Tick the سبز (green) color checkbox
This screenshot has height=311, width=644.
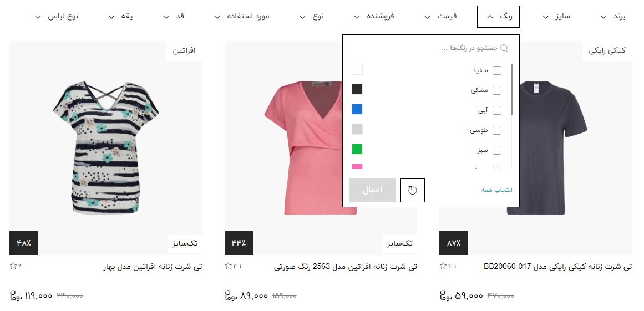point(497,150)
